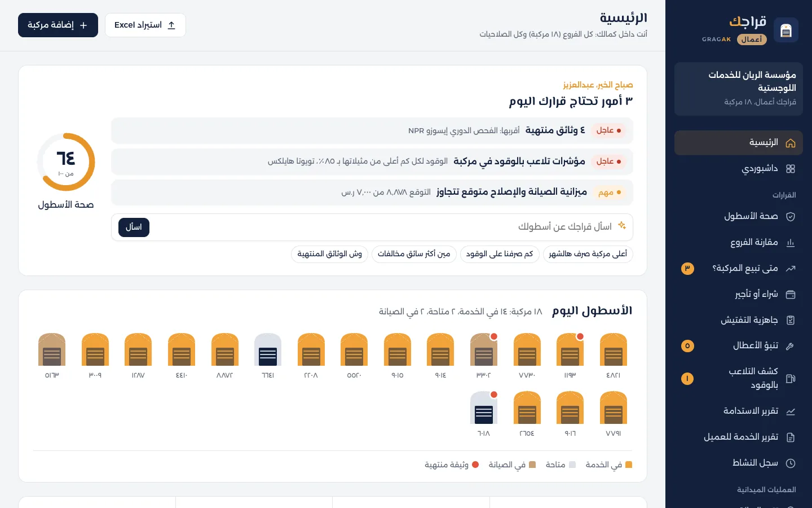Select vehicle ٦٠١٨ in second row

(x=484, y=408)
